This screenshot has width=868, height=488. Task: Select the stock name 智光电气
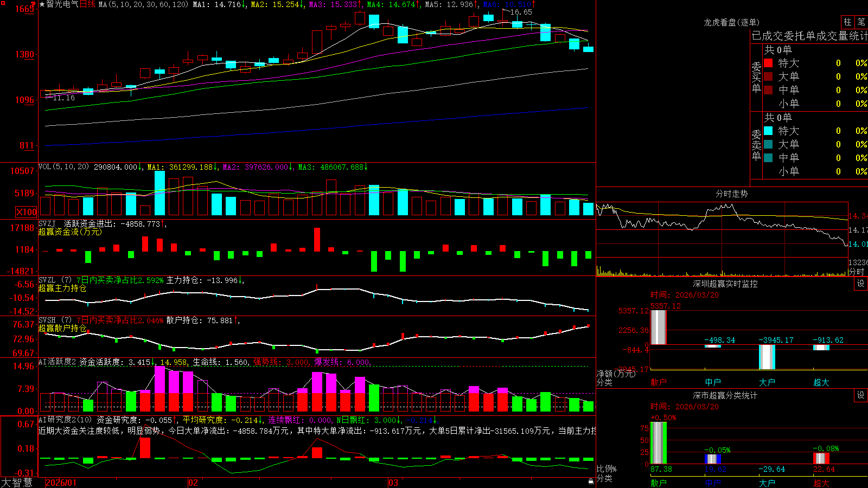pyautogui.click(x=62, y=4)
